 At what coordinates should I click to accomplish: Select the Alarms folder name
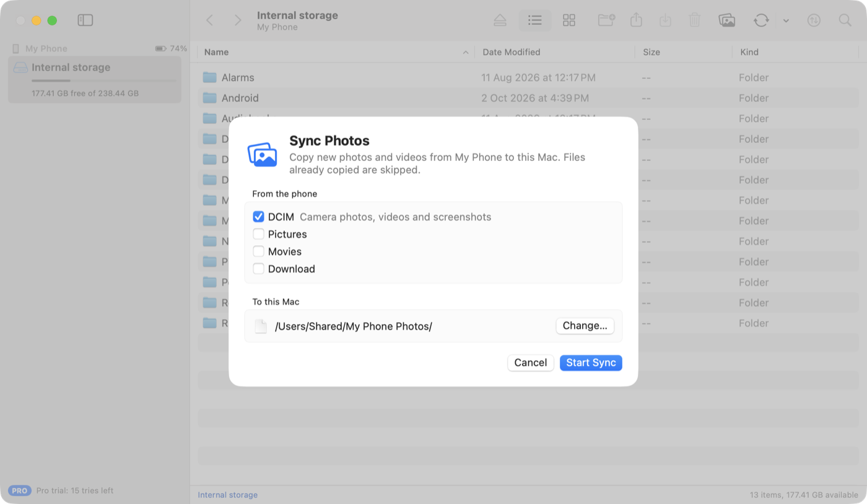coord(238,77)
